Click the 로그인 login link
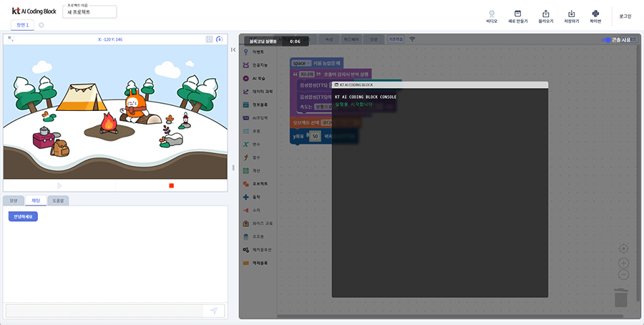Image resolution: width=644 pixels, height=325 pixels. pos(625,16)
